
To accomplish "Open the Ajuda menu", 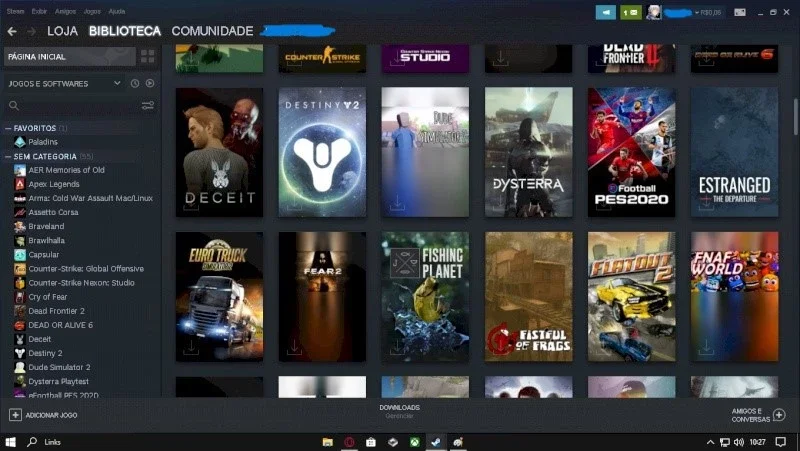I will [117, 11].
